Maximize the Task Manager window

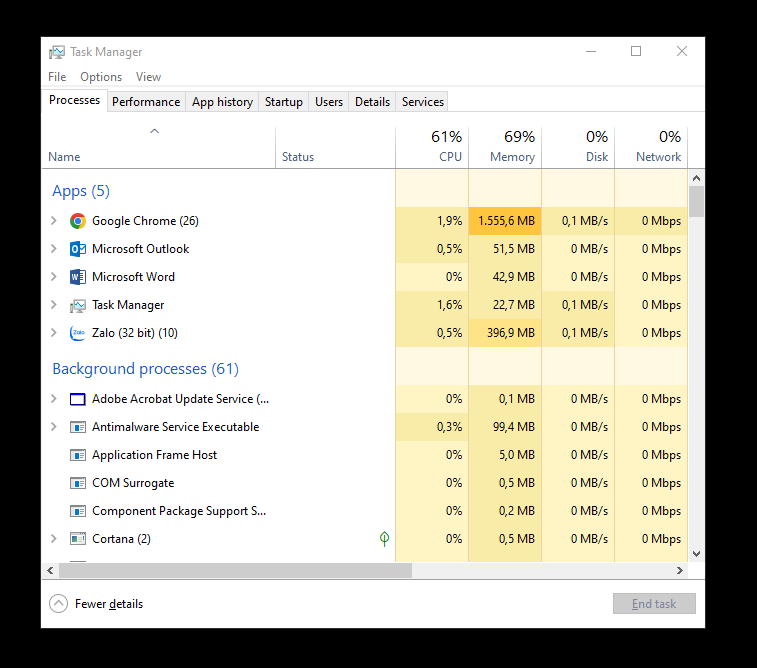pyautogui.click(x=636, y=51)
